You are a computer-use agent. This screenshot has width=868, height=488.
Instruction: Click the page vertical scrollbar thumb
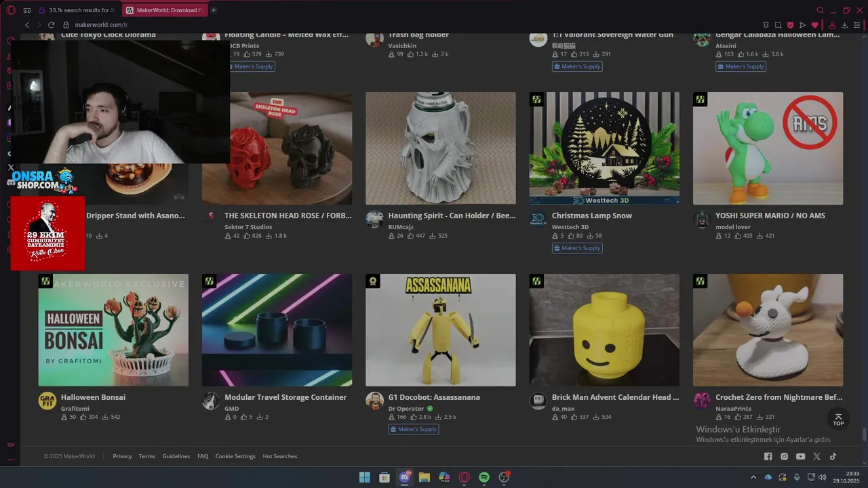coord(864,434)
